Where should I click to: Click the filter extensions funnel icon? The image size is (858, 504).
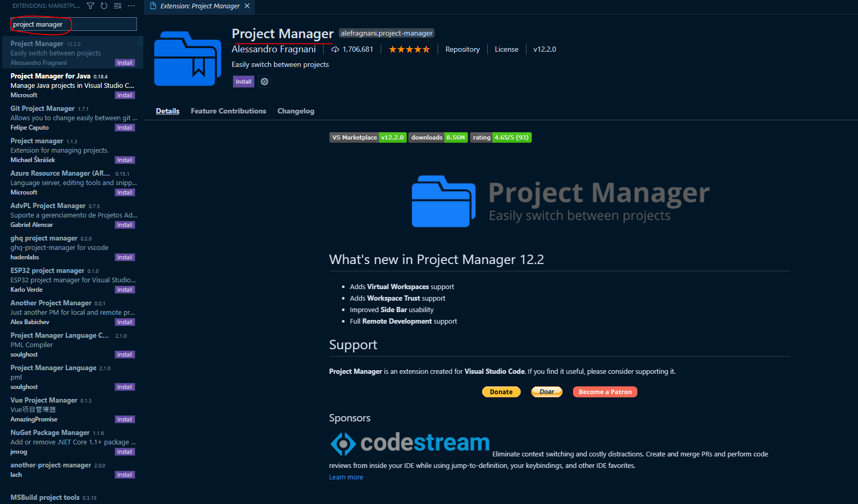click(90, 6)
